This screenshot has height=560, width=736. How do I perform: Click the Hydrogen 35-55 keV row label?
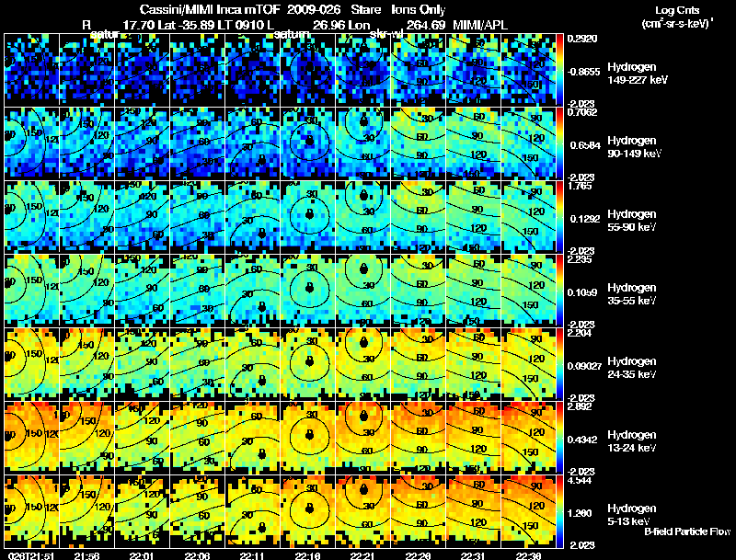click(632, 294)
